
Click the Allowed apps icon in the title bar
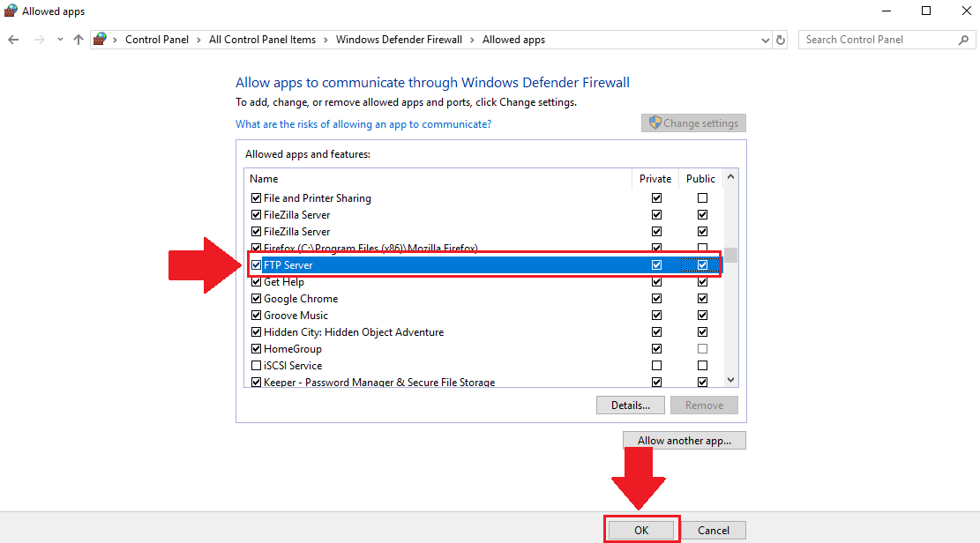click(x=9, y=11)
